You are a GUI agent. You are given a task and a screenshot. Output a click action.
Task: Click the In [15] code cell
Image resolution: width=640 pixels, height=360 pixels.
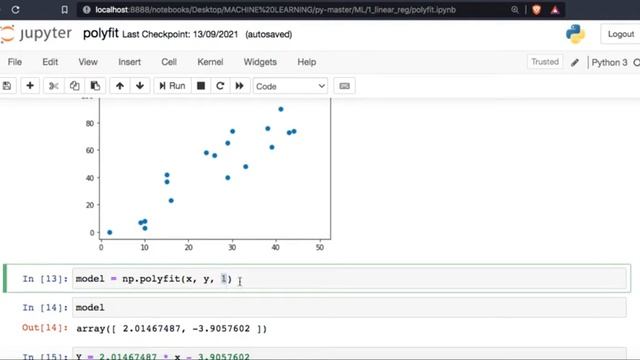349,354
